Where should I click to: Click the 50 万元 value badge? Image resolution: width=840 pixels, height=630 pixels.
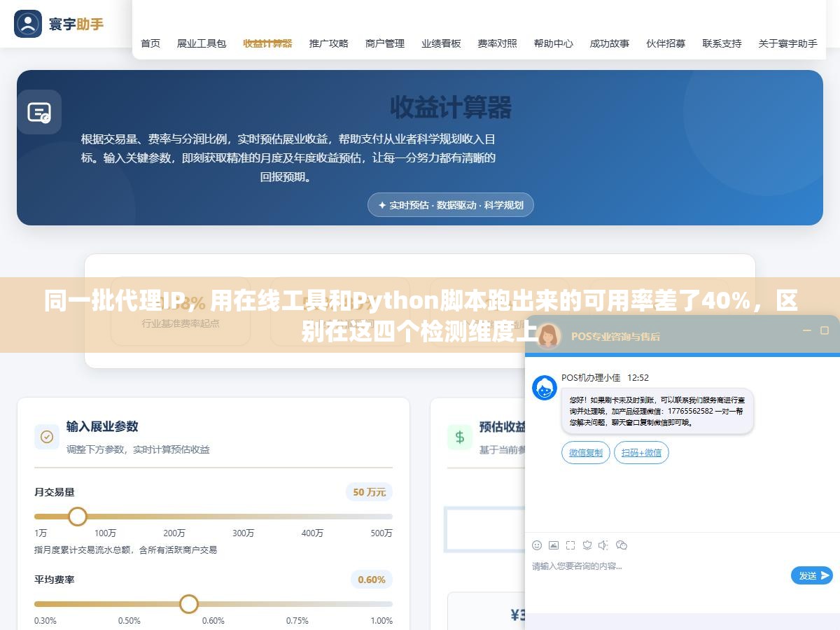point(370,492)
